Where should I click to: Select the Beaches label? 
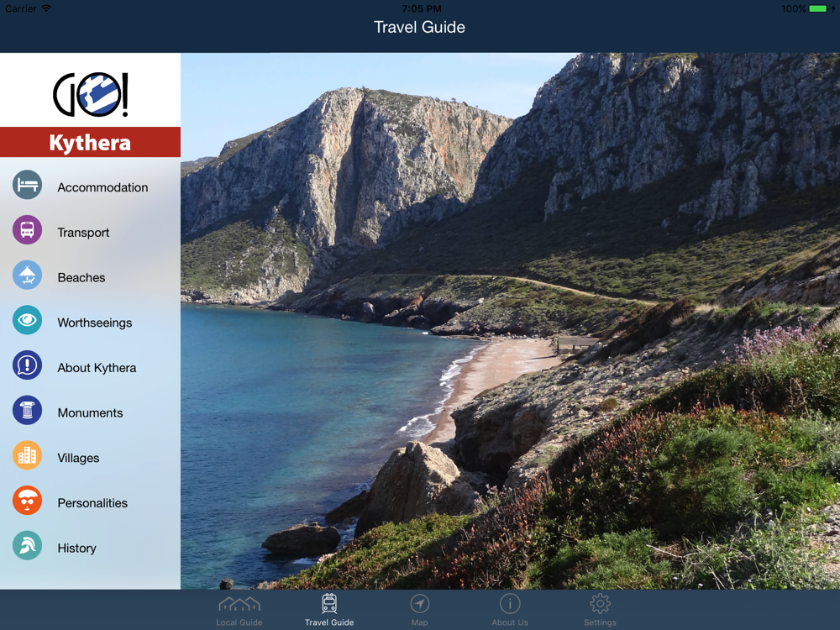81,277
